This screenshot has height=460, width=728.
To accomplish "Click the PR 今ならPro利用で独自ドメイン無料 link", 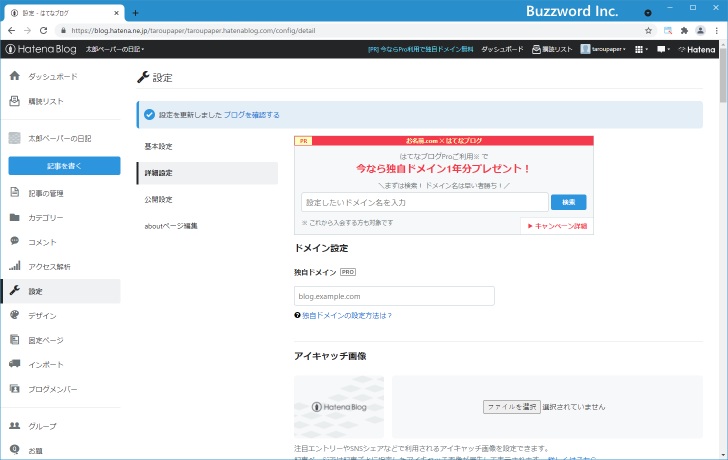I will [421, 49].
